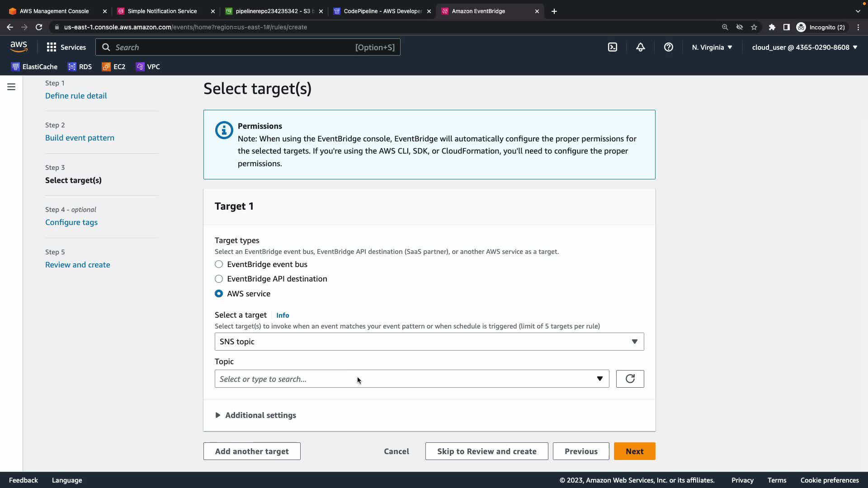Open the ElastiCache shortcut
The image size is (868, 488).
tap(34, 67)
